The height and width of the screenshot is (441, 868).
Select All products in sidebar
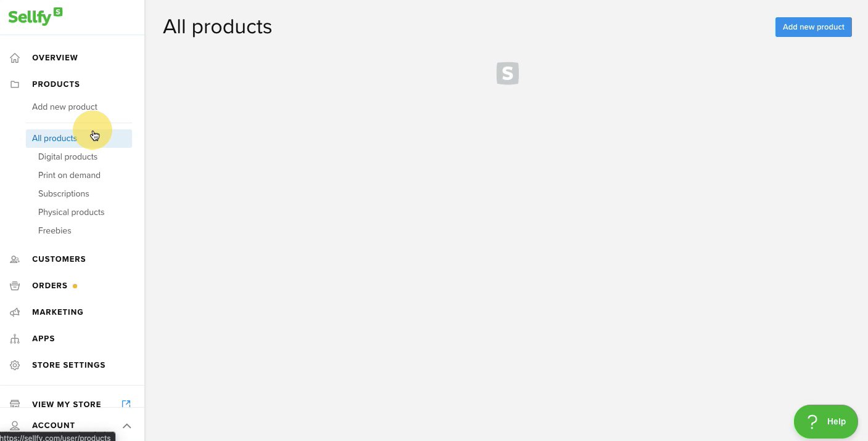(54, 139)
